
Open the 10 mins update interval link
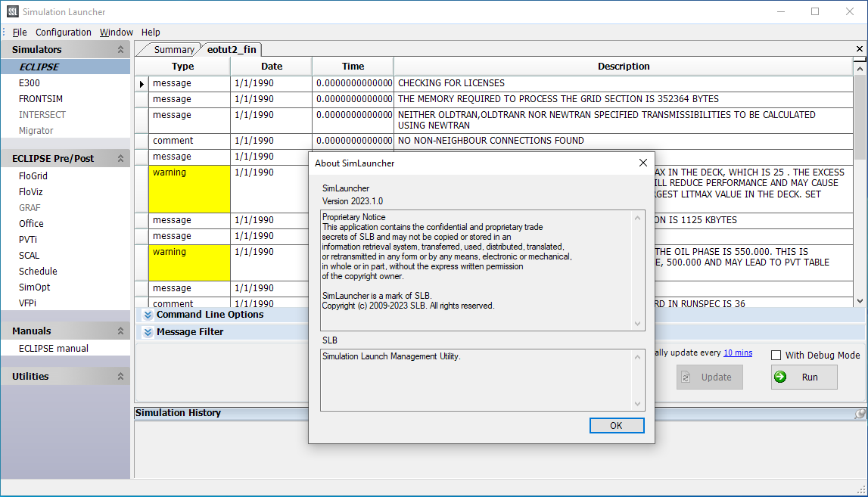[x=738, y=353]
